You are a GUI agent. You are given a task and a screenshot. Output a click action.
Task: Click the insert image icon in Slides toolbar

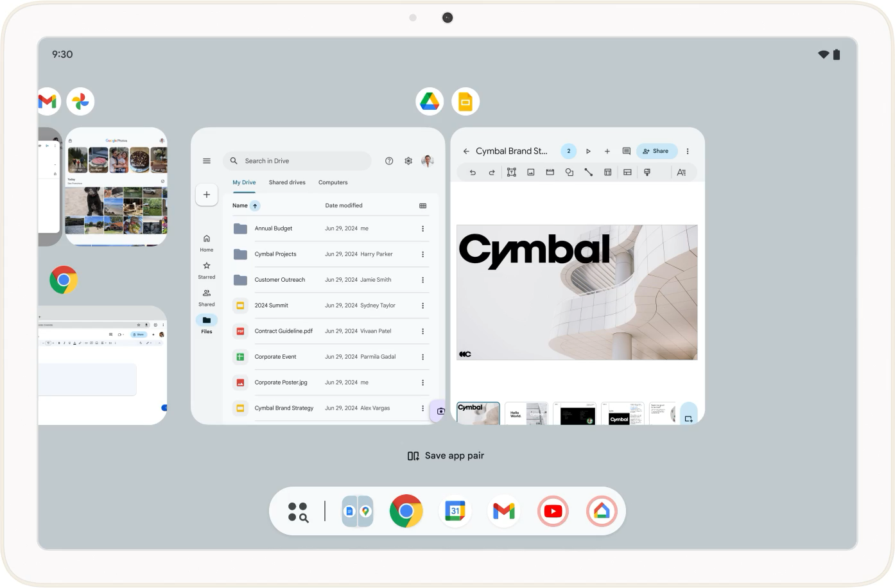531,171
